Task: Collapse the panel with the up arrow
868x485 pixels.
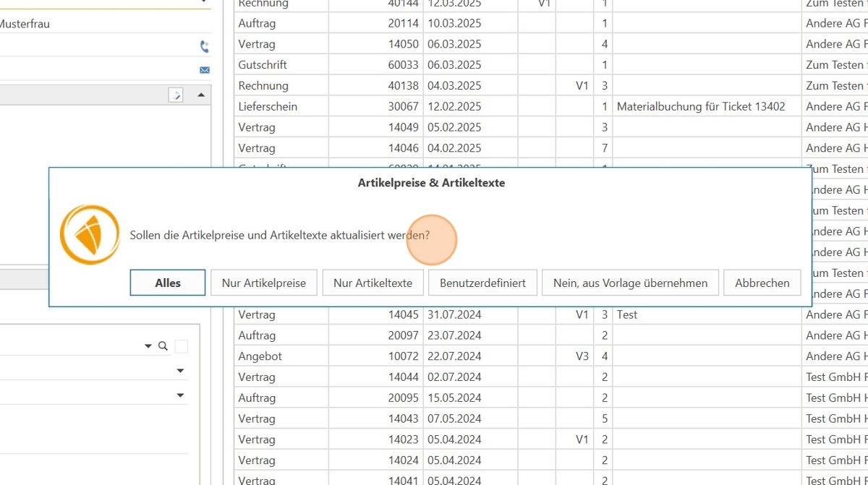Action: 201,95
